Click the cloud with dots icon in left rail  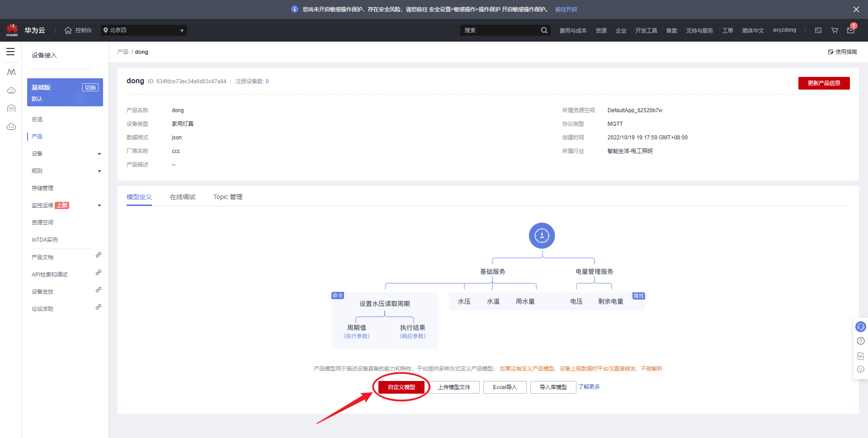click(11, 126)
